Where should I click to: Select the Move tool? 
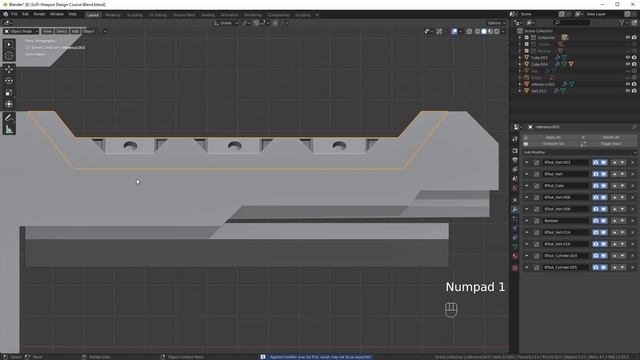9,69
